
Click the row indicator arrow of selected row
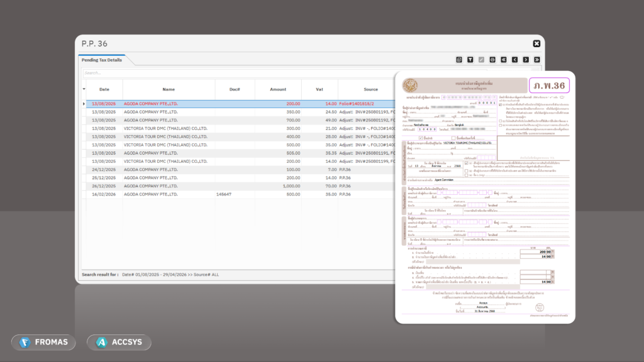click(84, 104)
